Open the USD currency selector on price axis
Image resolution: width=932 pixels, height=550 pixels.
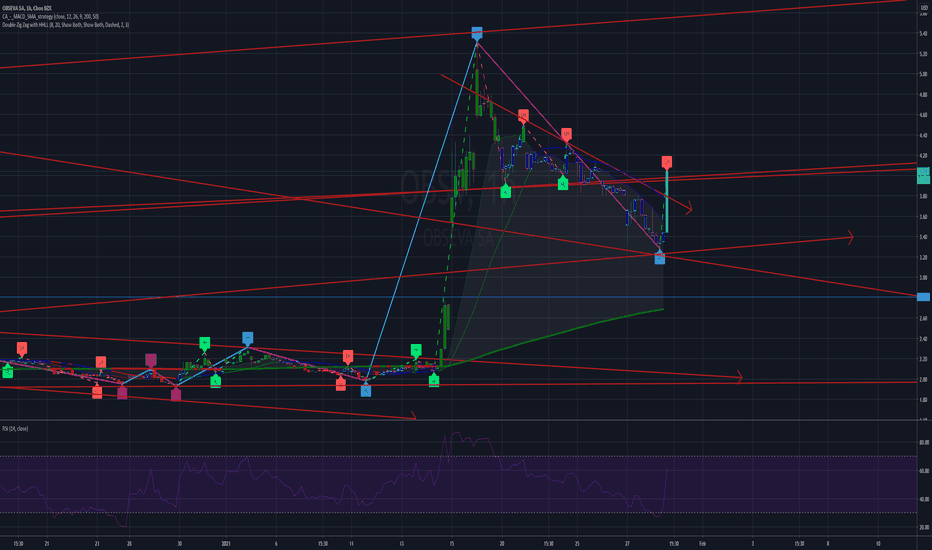923,8
